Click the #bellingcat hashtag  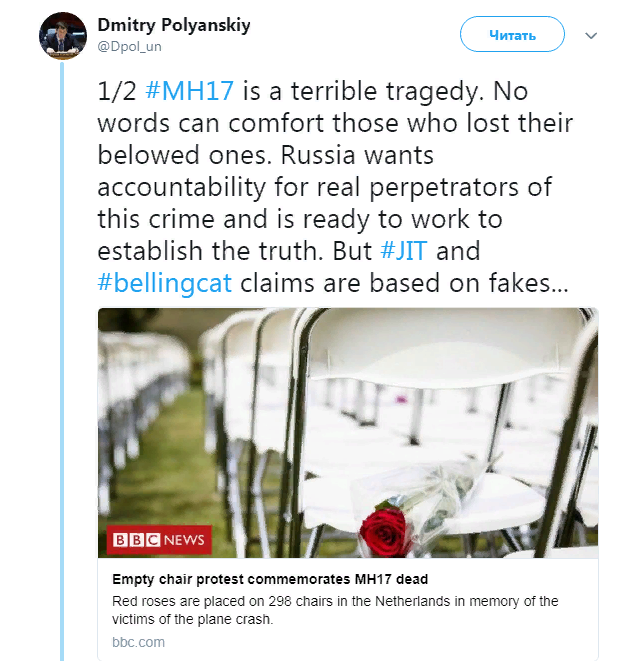point(165,282)
